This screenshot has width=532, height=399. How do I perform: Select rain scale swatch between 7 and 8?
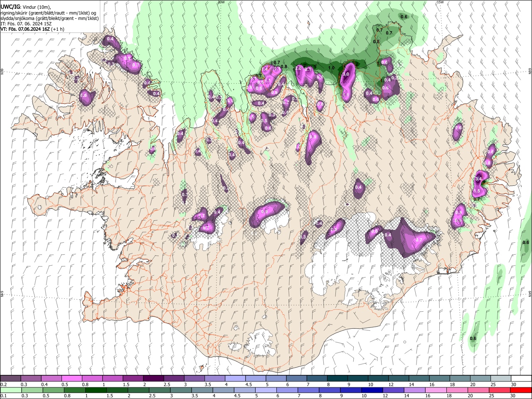(x=308, y=390)
